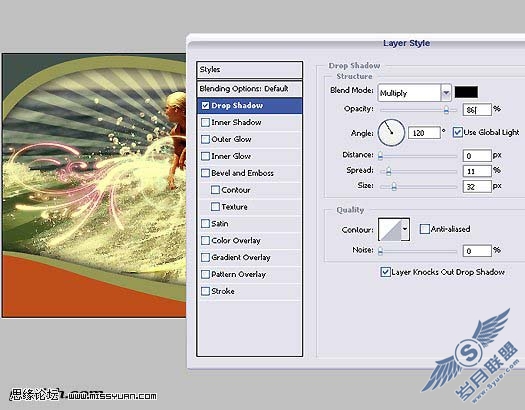
Task: Enable the Inner Shadow checkbox
Action: tap(205, 122)
